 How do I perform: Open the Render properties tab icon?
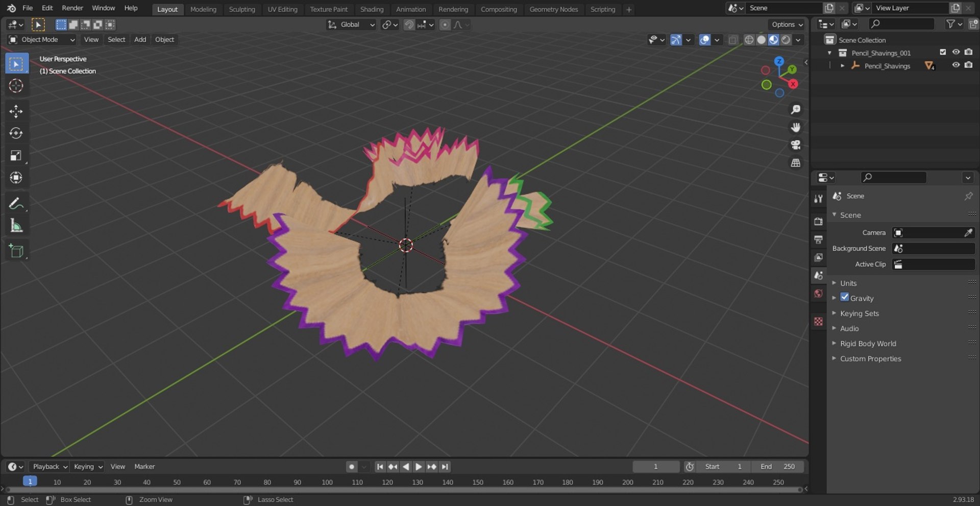[x=819, y=222]
